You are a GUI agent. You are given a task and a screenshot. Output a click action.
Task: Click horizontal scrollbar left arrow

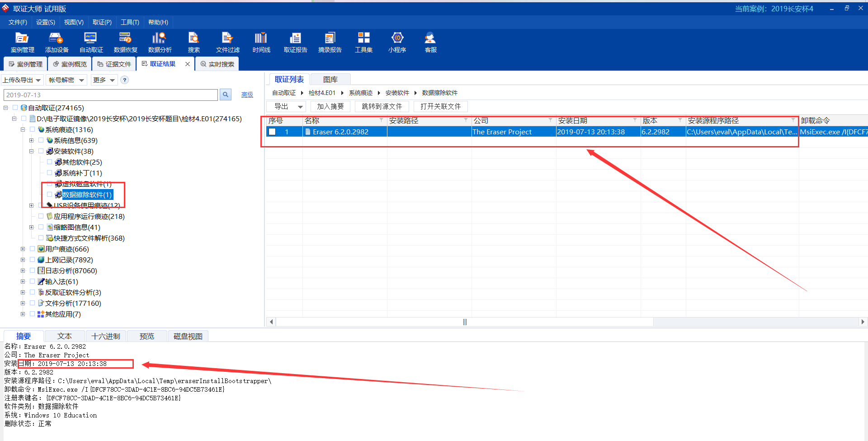point(271,322)
